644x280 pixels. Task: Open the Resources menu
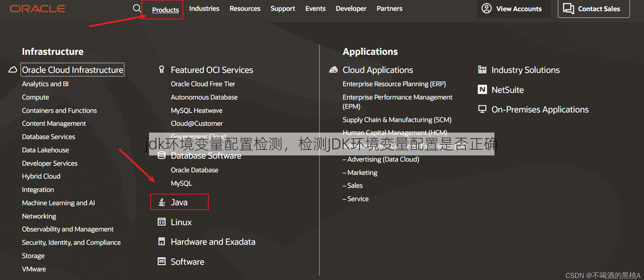[x=245, y=9]
